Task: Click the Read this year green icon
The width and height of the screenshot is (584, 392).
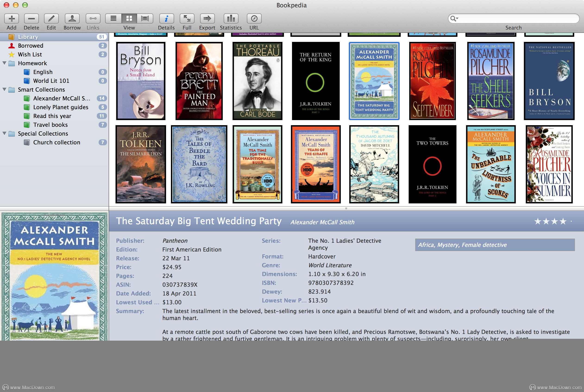Action: pyautogui.click(x=27, y=116)
